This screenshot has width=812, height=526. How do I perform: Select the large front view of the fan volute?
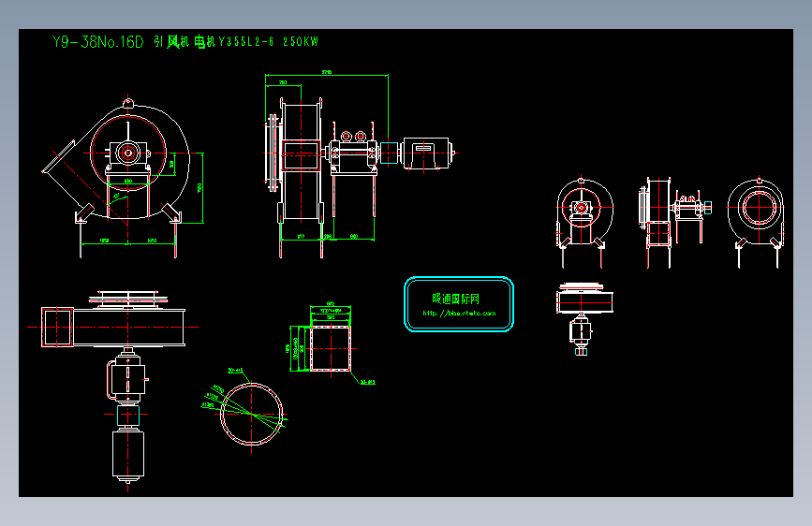tap(123, 176)
